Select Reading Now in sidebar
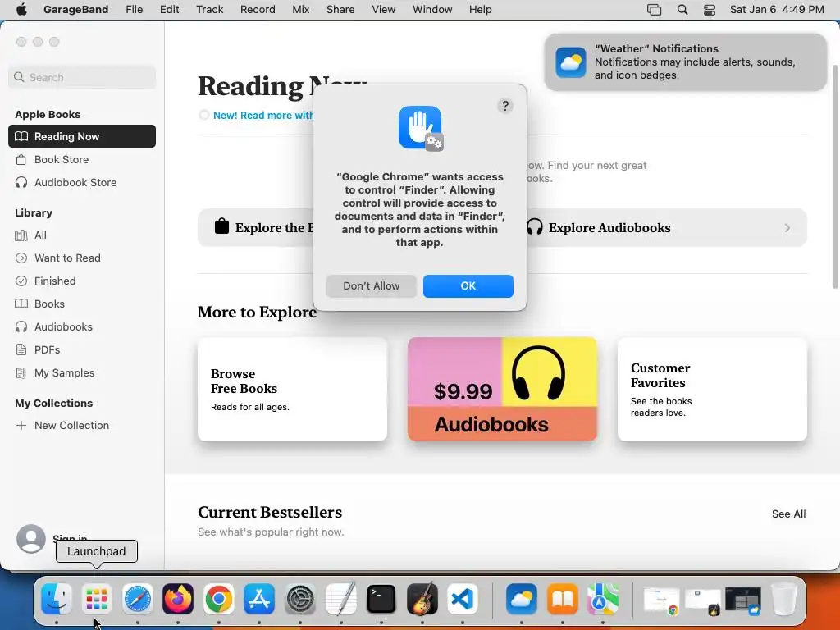Viewport: 840px width, 630px height. (82, 136)
